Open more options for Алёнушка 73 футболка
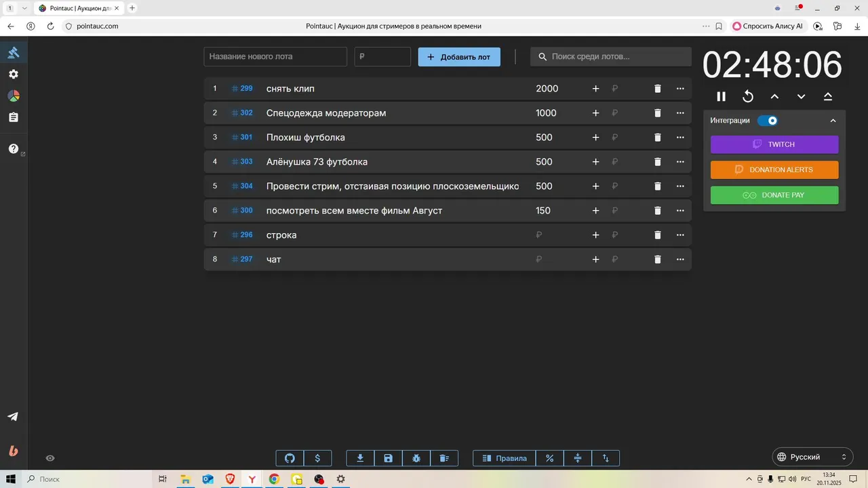This screenshot has width=868, height=488. (x=680, y=162)
